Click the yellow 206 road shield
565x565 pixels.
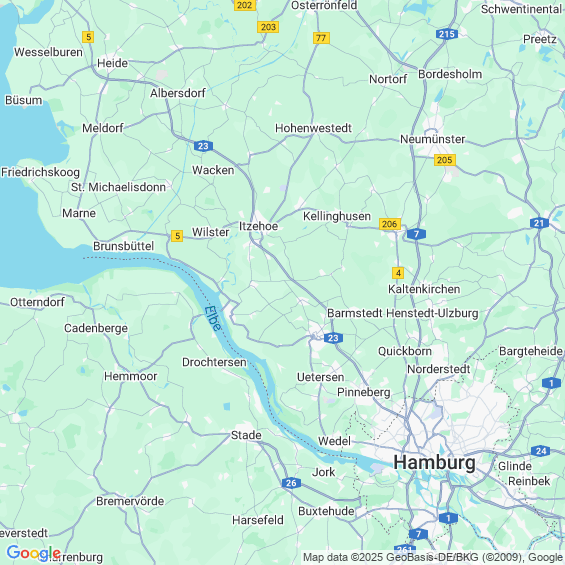[390, 224]
